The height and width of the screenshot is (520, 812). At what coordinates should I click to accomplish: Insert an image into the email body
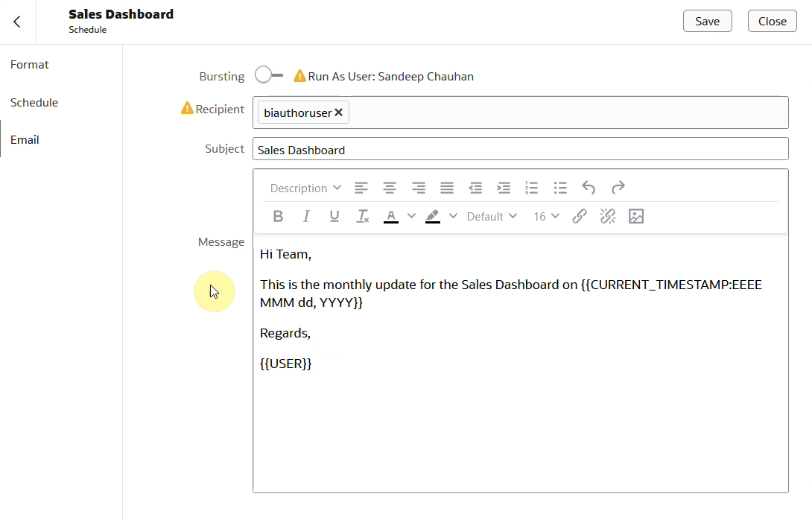(636, 216)
